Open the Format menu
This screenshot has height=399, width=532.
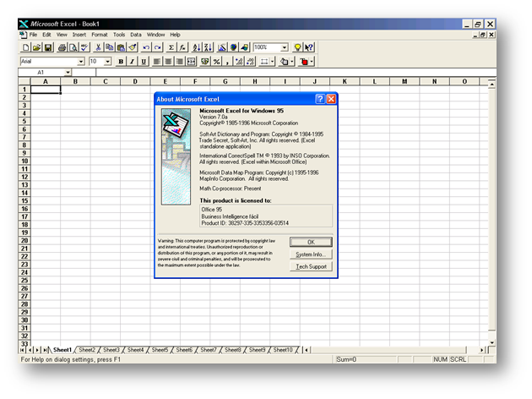pos(100,35)
